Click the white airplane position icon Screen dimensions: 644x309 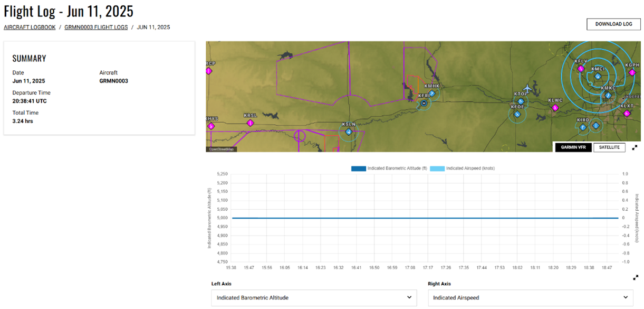[527, 88]
